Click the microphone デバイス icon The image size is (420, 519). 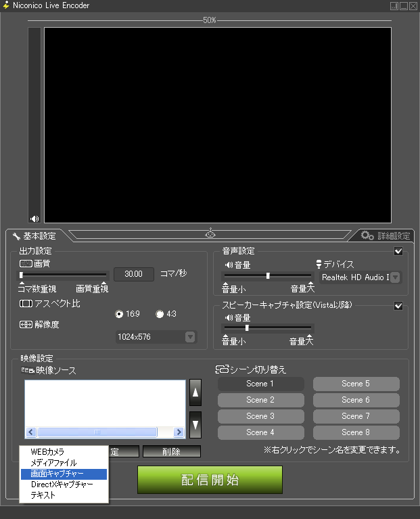pyautogui.click(x=319, y=264)
